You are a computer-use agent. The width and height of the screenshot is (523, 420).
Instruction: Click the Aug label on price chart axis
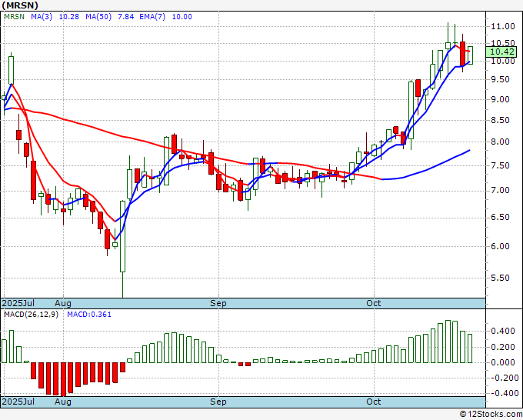[x=63, y=303]
